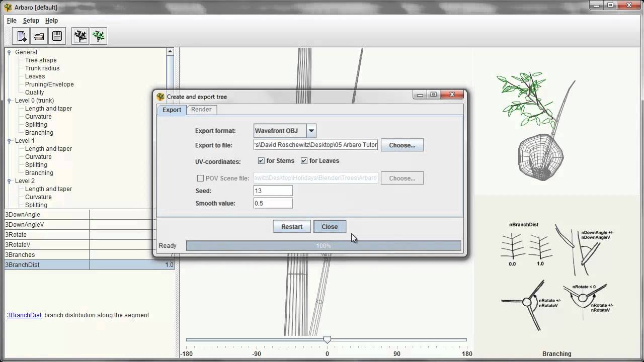Select Length and taper under Level 0

pos(48,109)
